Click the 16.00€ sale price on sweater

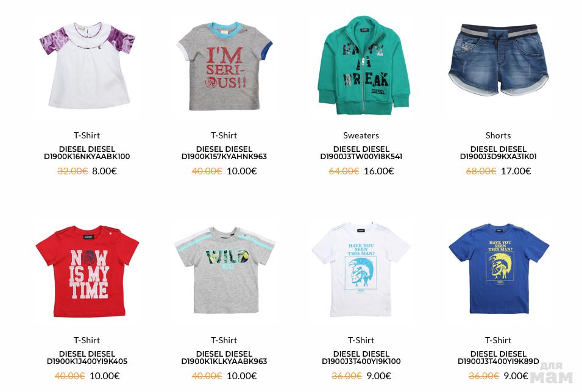378,171
